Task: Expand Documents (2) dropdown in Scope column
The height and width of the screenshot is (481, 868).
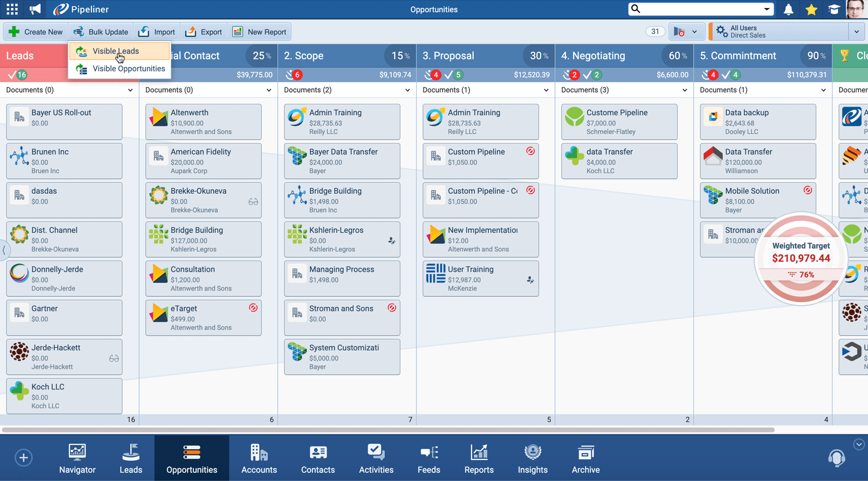Action: pos(407,90)
